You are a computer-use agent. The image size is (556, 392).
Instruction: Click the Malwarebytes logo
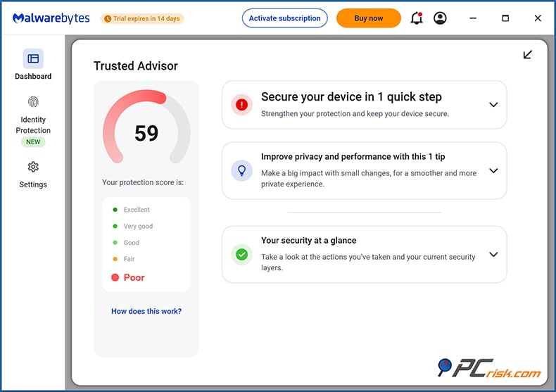pos(51,18)
